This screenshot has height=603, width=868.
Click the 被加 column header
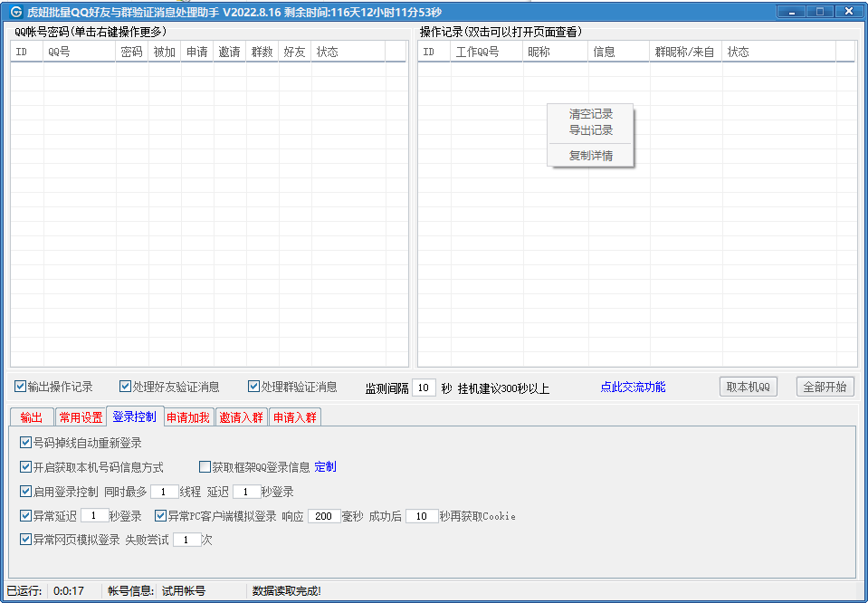(x=165, y=52)
